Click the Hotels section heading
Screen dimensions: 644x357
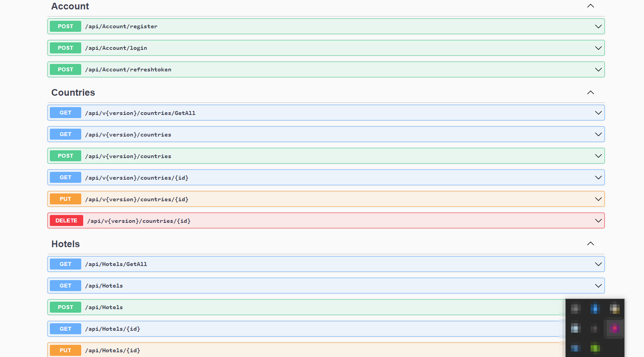tap(66, 244)
